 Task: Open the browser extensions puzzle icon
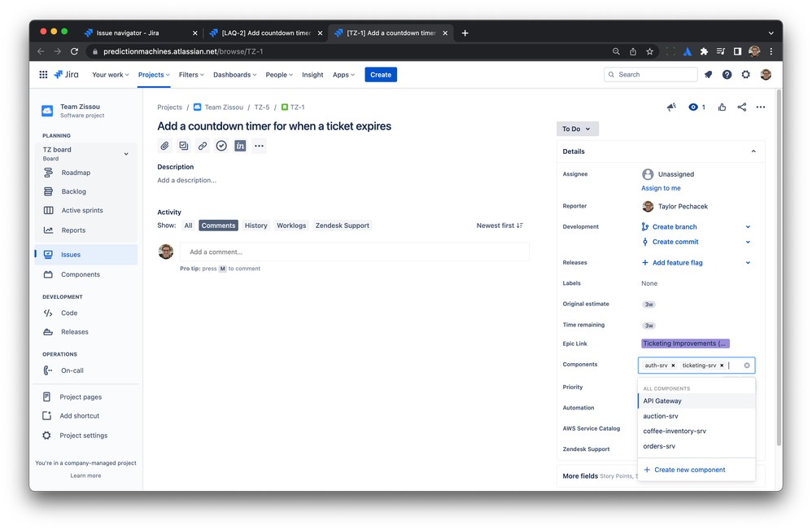click(x=704, y=51)
